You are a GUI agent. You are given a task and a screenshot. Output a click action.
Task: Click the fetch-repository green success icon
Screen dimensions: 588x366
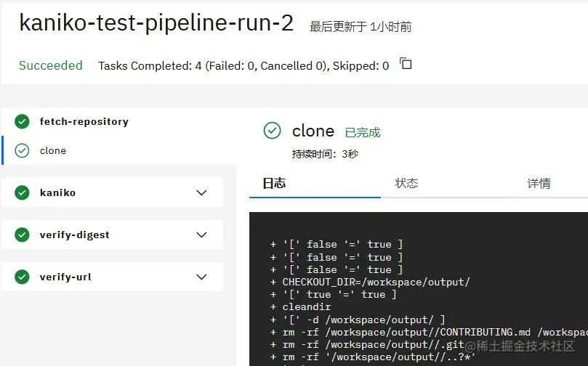point(22,121)
